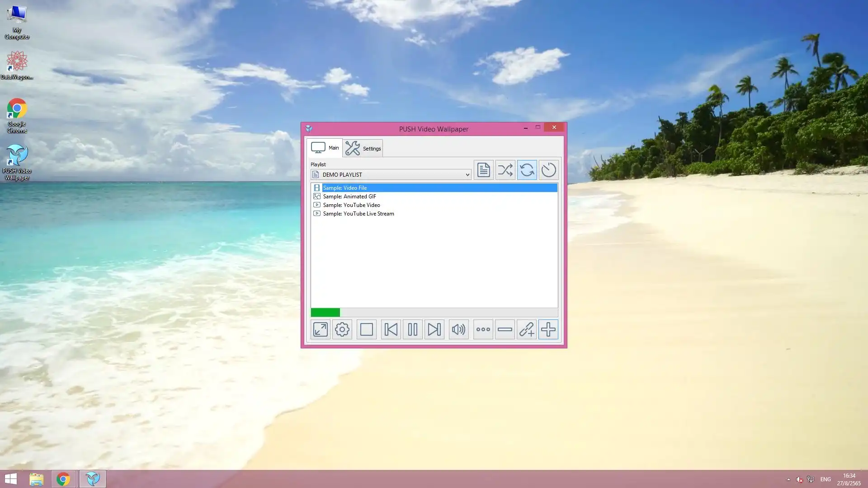Screen dimensions: 868x488
Task: Add a file using the plus button
Action: 548,329
